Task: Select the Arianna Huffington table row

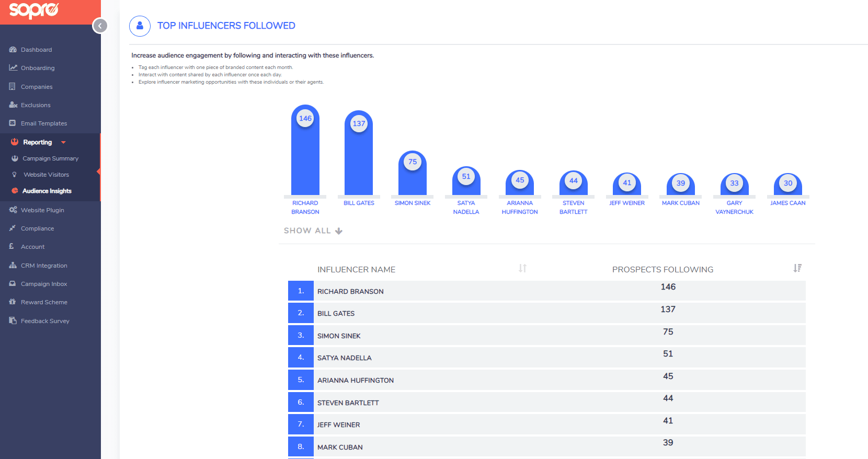Action: [x=546, y=380]
